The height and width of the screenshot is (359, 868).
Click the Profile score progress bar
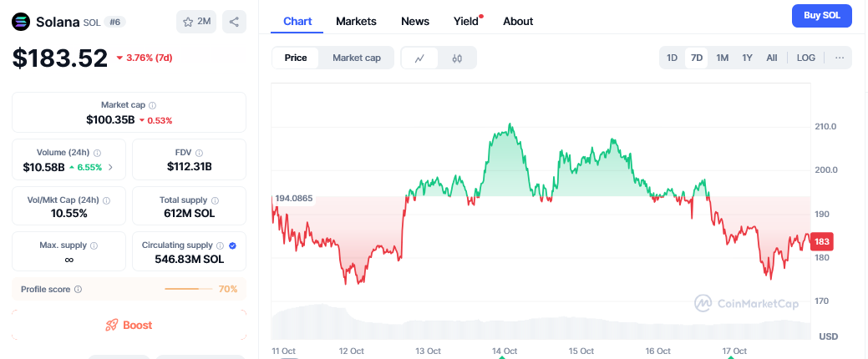coord(189,289)
